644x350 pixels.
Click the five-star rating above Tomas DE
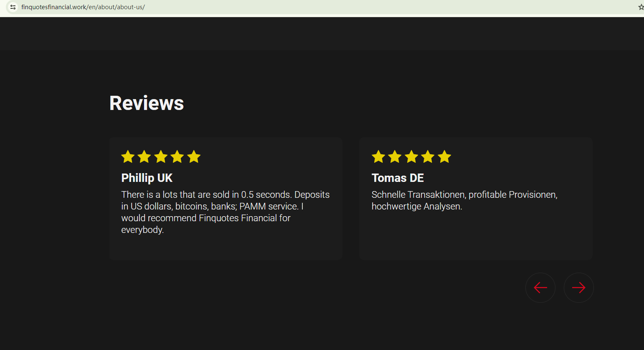point(411,157)
